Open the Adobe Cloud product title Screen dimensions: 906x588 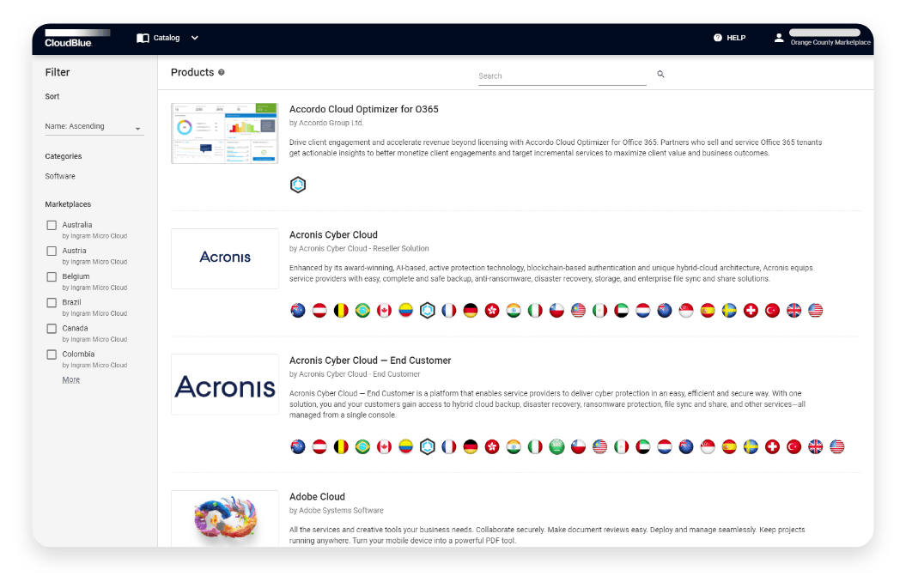[x=317, y=497]
